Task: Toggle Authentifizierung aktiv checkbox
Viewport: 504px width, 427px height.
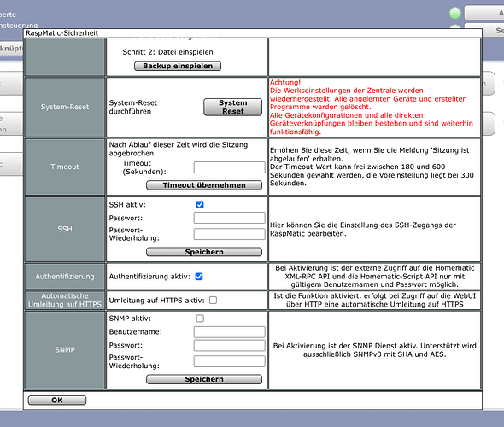Action: (199, 277)
